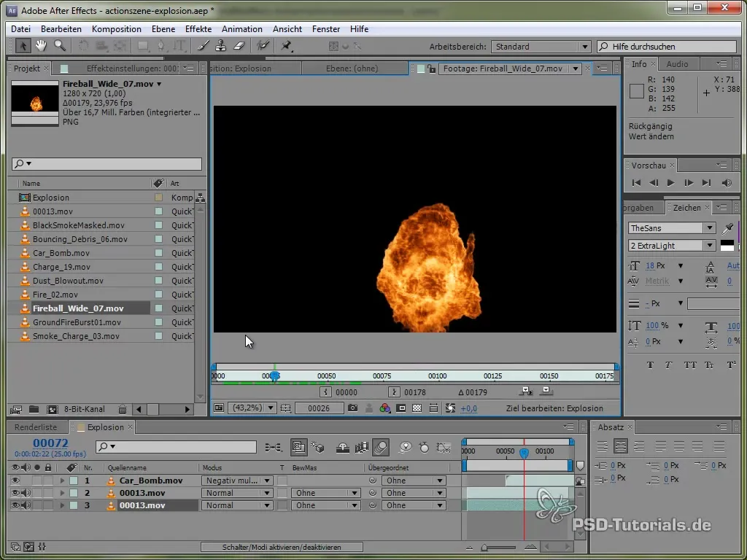Mute audio of layer 3 00013.mov
The image size is (747, 560).
pyautogui.click(x=26, y=505)
